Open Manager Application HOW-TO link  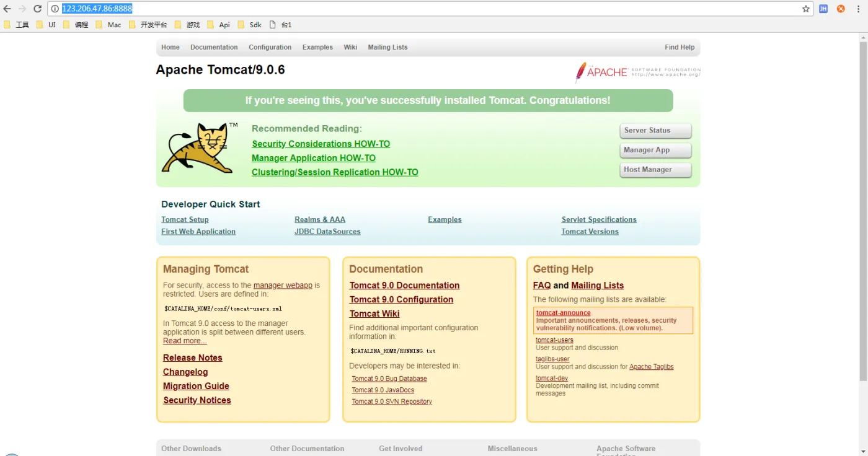click(x=314, y=158)
